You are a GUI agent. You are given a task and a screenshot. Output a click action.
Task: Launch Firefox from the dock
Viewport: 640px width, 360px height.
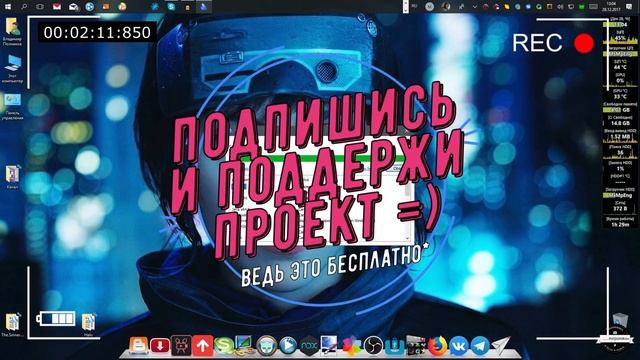pyautogui.click(x=437, y=346)
